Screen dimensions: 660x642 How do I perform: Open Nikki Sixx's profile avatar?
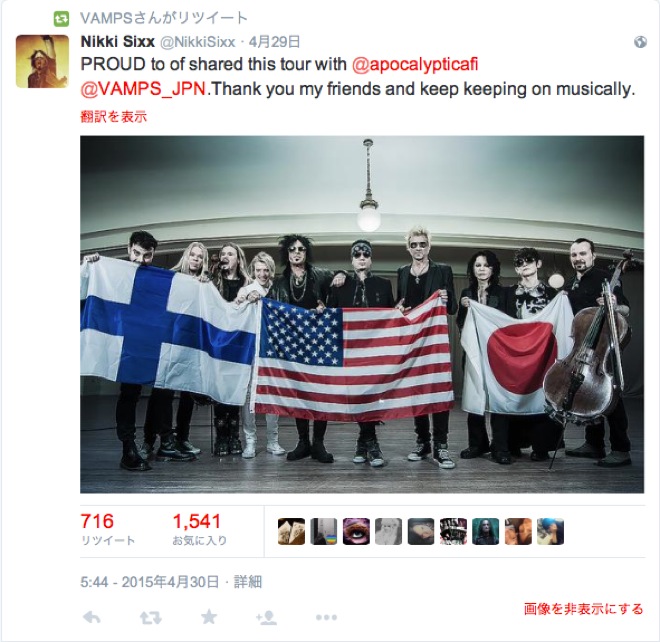42,61
